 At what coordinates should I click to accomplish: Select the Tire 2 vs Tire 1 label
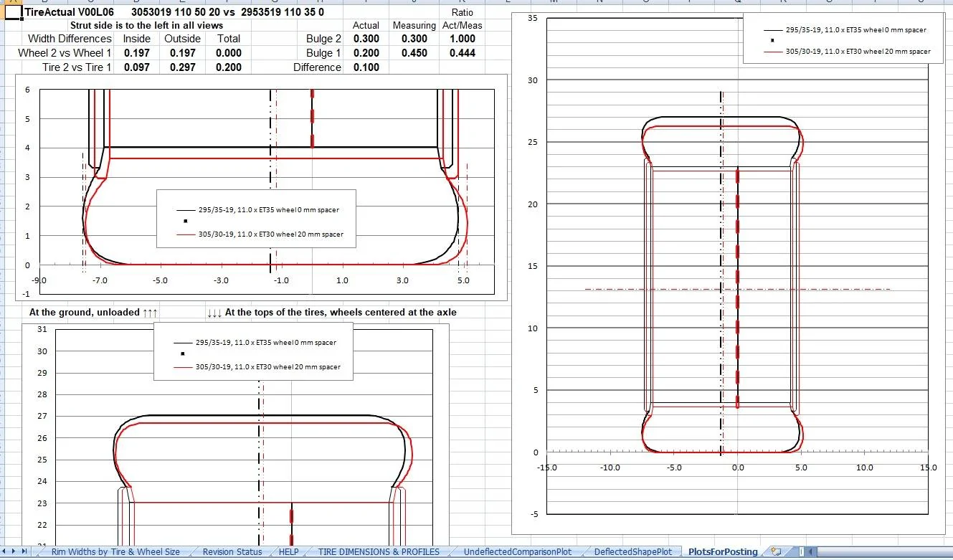77,67
